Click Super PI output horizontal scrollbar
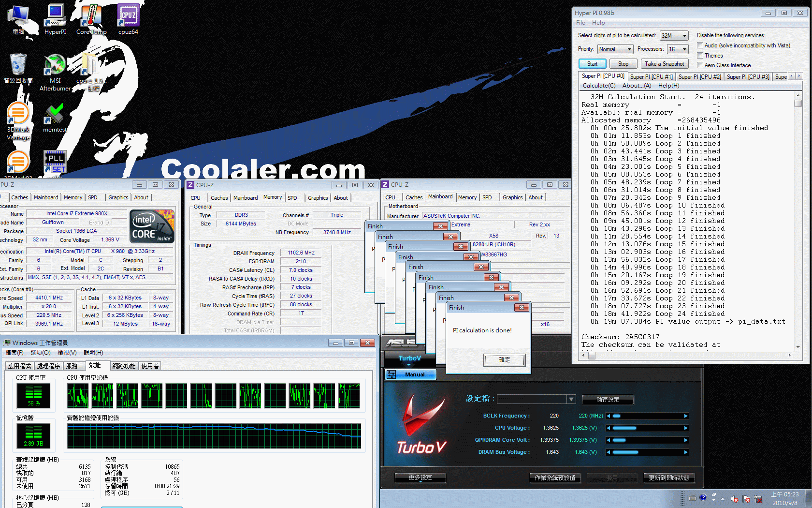The width and height of the screenshot is (812, 508). click(x=686, y=355)
